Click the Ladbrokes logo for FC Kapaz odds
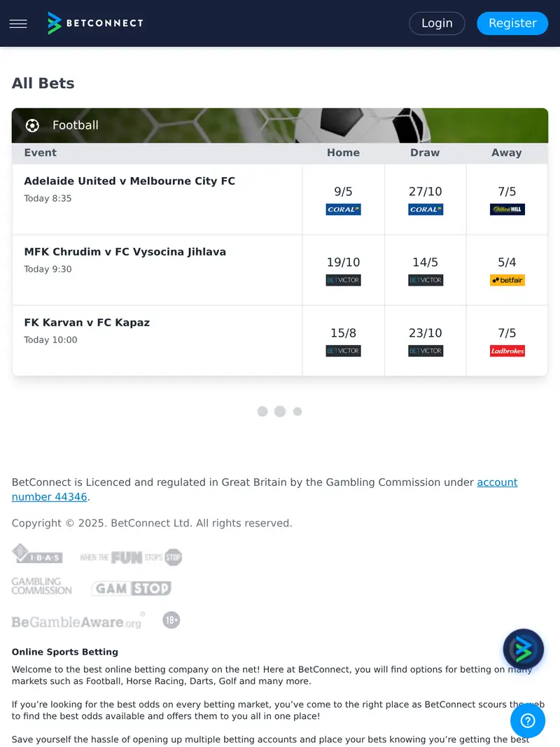The width and height of the screenshot is (560, 747). pyautogui.click(x=507, y=351)
